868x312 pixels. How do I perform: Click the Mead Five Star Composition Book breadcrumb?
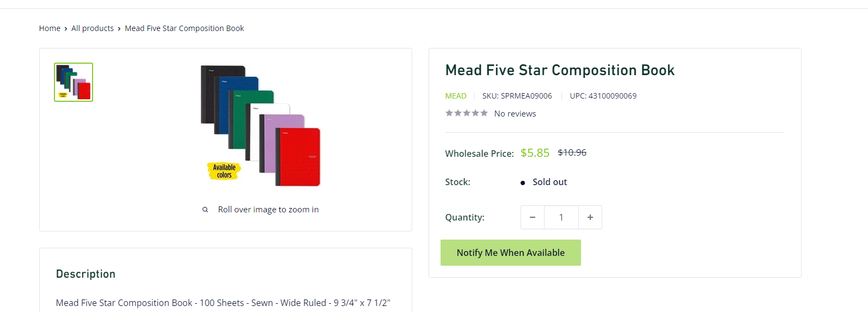coord(185,28)
